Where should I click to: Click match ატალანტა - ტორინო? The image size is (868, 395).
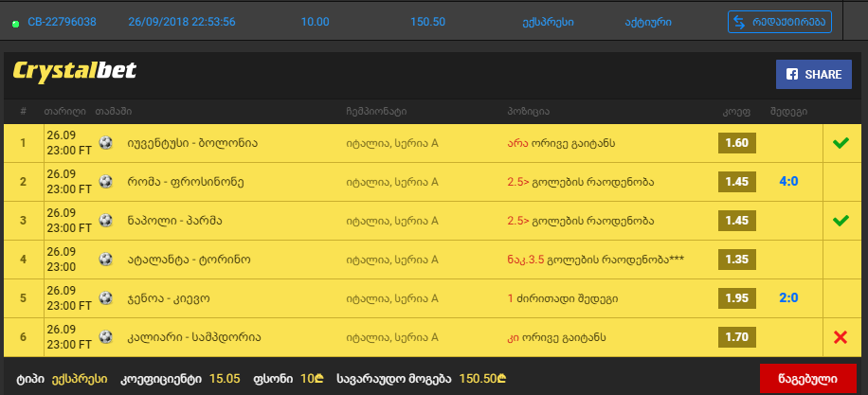pyautogui.click(x=189, y=260)
